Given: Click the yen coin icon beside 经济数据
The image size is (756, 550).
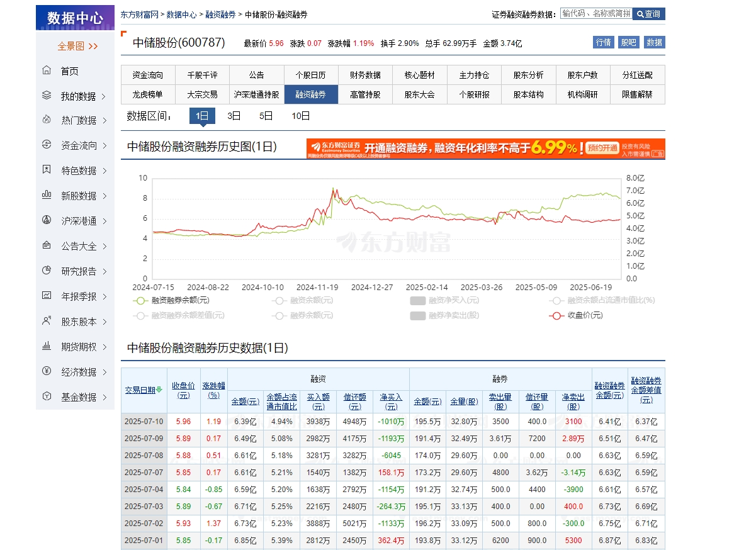Looking at the screenshot, I should 47,371.
